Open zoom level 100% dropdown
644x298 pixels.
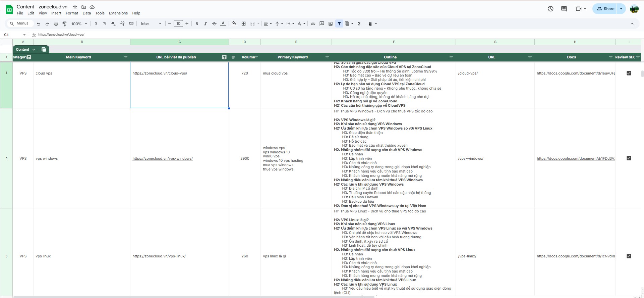79,24
